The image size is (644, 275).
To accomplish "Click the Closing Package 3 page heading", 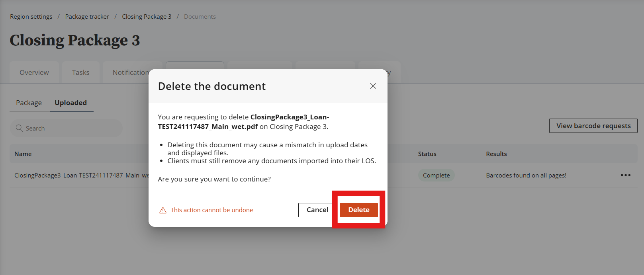I will tap(75, 40).
